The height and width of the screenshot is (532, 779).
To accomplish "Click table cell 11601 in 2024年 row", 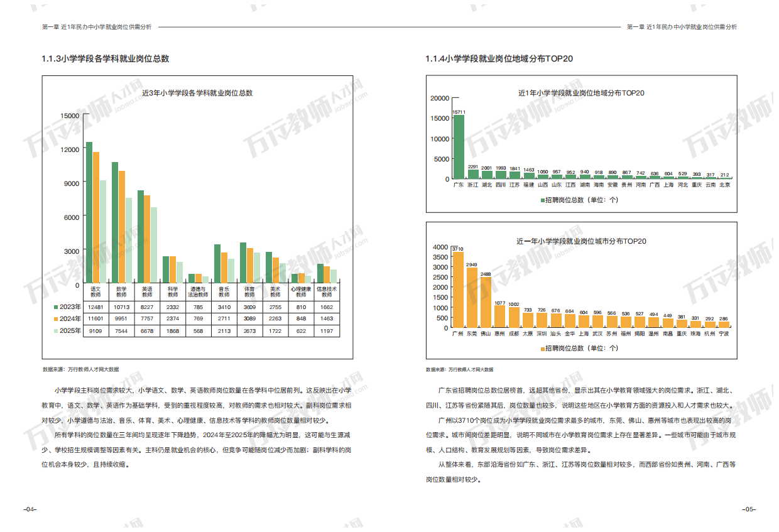I will coord(95,319).
